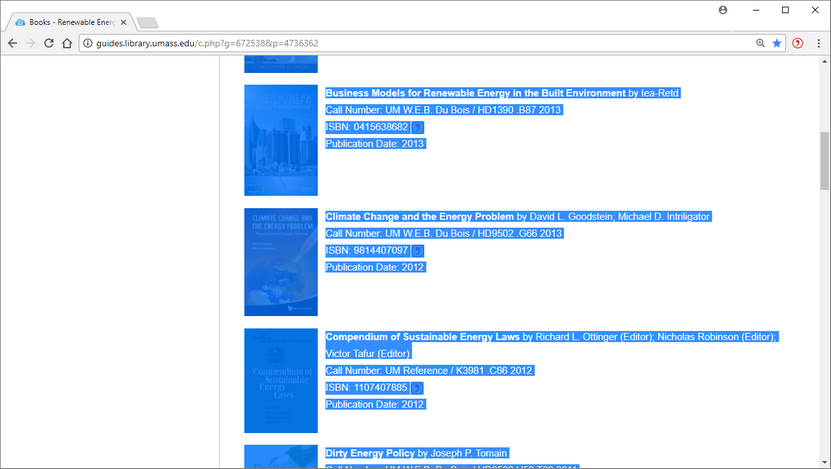Click icon next to ISBN 0415638682
The width and height of the screenshot is (831, 469).
point(418,128)
